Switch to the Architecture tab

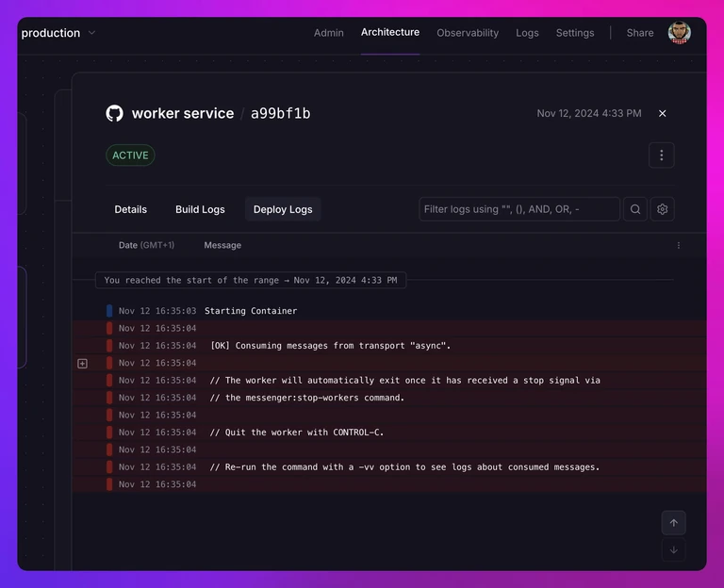click(x=390, y=32)
